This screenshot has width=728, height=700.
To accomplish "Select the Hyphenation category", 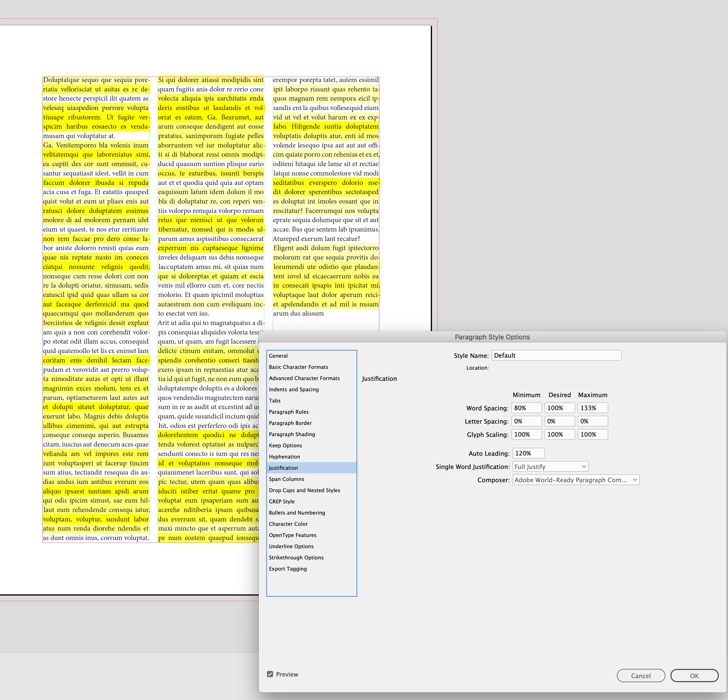I will coord(284,456).
